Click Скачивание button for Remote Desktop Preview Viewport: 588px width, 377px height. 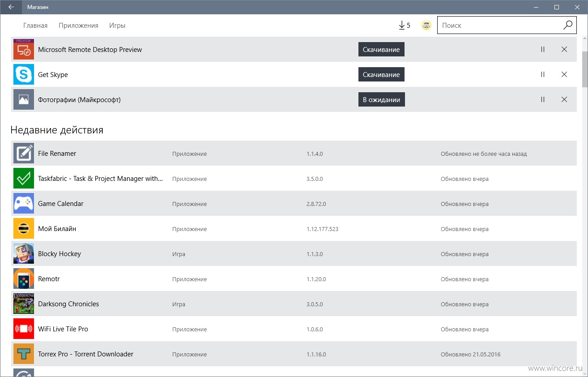coord(381,49)
